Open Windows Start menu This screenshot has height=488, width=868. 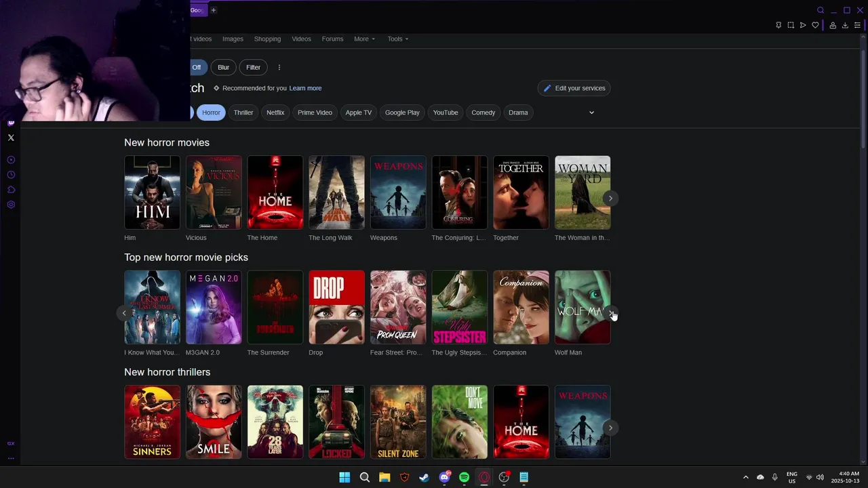(x=344, y=477)
